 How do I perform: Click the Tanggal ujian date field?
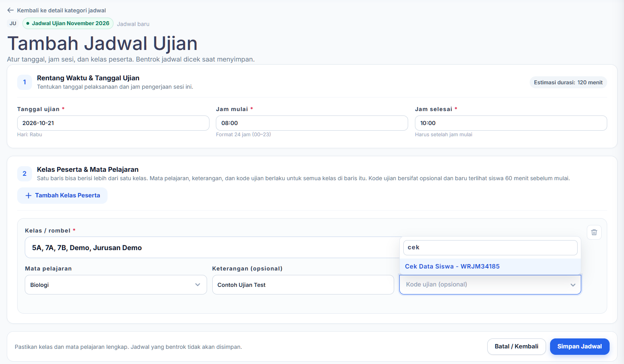pos(113,123)
